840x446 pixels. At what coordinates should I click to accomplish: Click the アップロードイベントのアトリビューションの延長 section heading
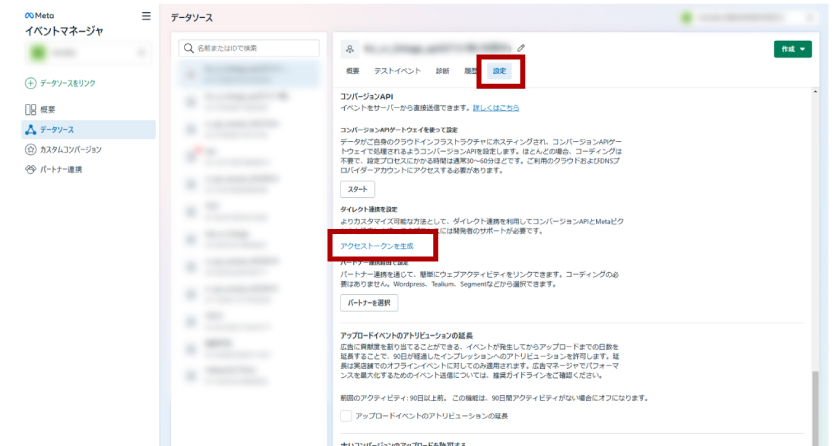(x=407, y=336)
